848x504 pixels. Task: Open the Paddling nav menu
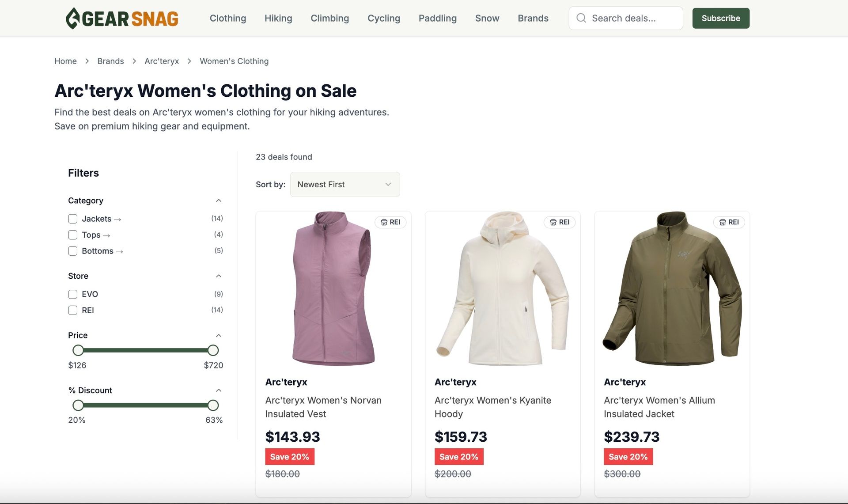coord(437,18)
